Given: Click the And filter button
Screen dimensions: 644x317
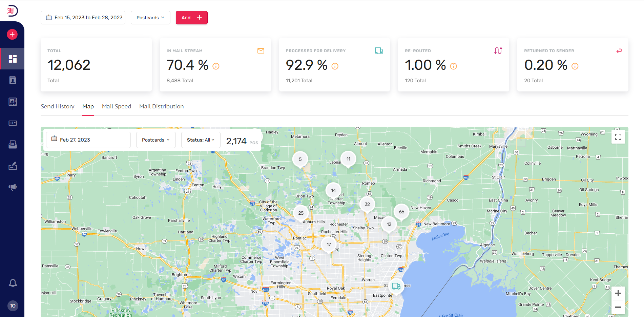Looking at the screenshot, I should pyautogui.click(x=192, y=18).
